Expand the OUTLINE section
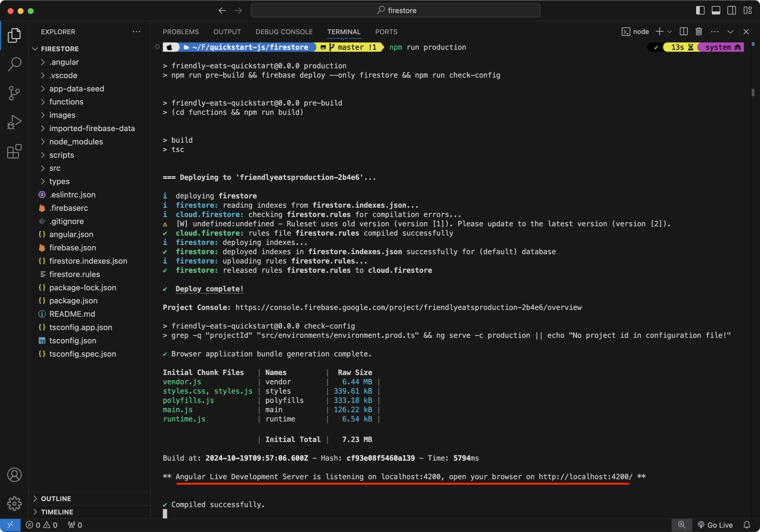The height and width of the screenshot is (532, 760). (x=56, y=499)
